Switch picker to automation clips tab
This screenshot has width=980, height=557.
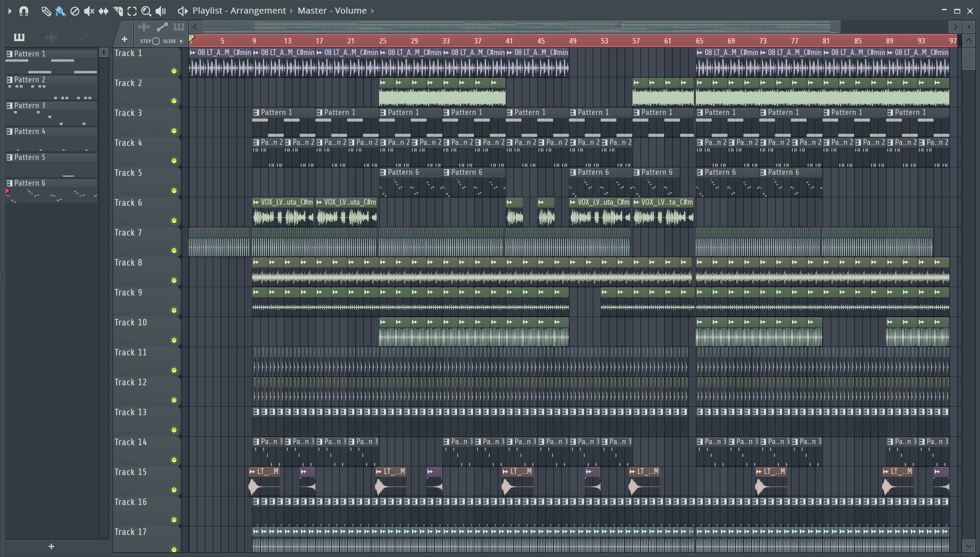(x=83, y=37)
